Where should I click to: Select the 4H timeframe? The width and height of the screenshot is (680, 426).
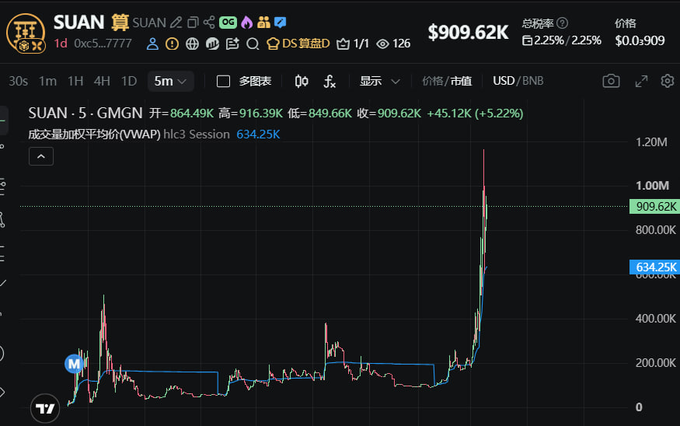point(102,81)
